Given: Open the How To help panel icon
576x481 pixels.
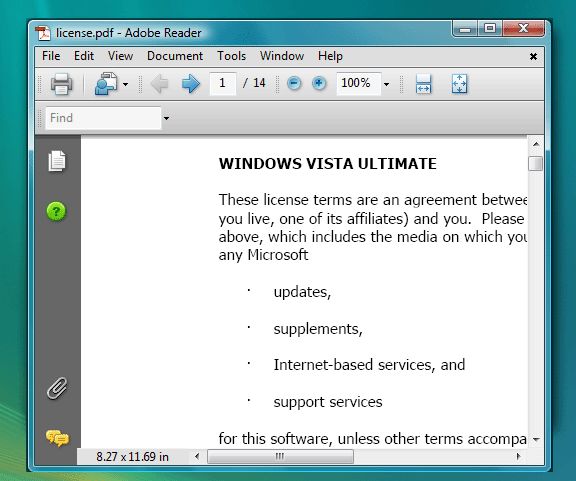Looking at the screenshot, I should (56, 211).
